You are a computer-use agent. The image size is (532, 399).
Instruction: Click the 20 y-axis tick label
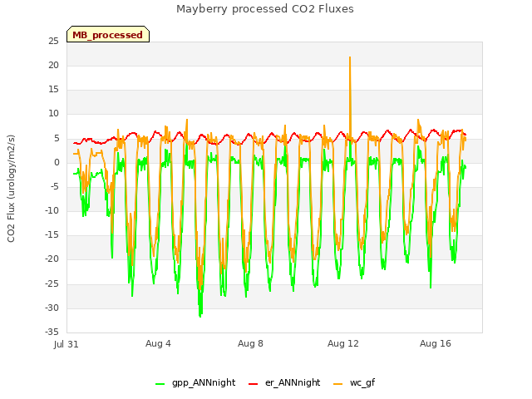pos(53,65)
